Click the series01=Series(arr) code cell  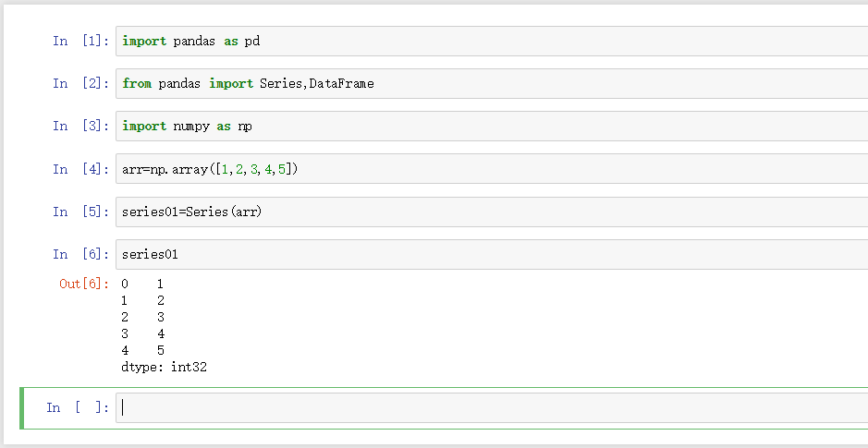(492, 212)
